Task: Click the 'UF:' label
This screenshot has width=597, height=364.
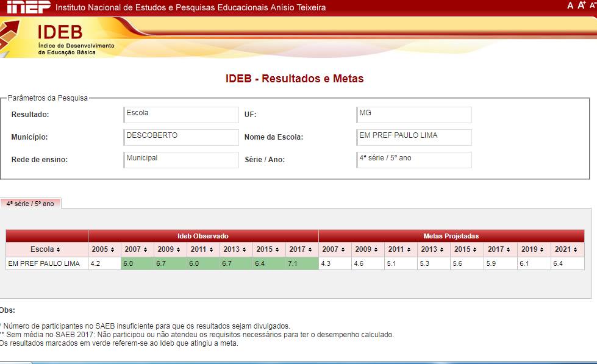Action: pyautogui.click(x=250, y=115)
